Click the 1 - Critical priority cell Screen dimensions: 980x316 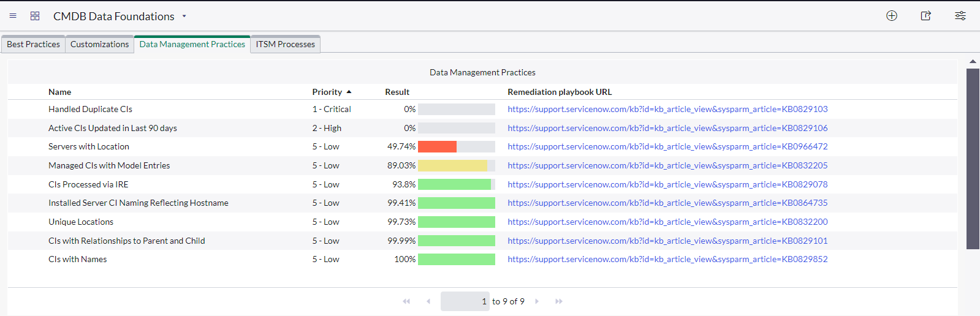[332, 109]
